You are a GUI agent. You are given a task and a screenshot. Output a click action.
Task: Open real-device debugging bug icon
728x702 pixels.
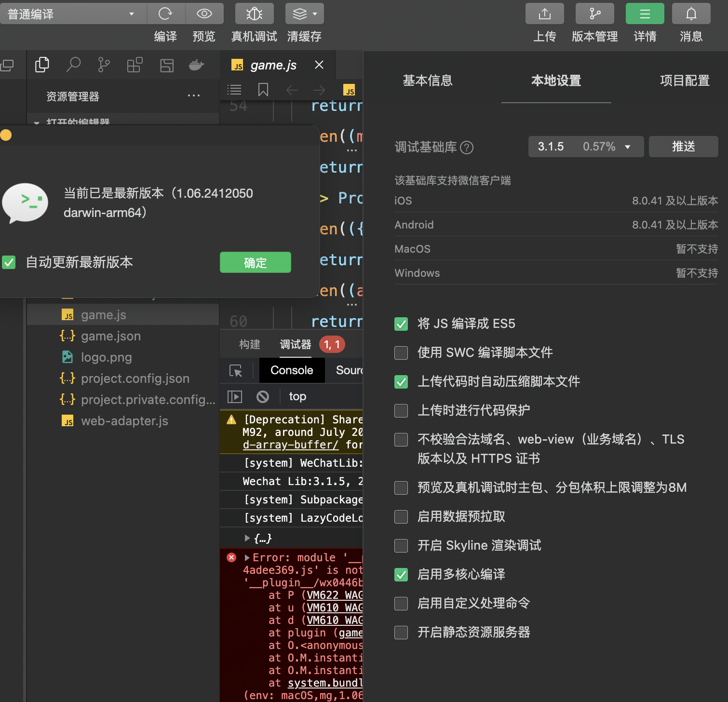click(x=254, y=13)
